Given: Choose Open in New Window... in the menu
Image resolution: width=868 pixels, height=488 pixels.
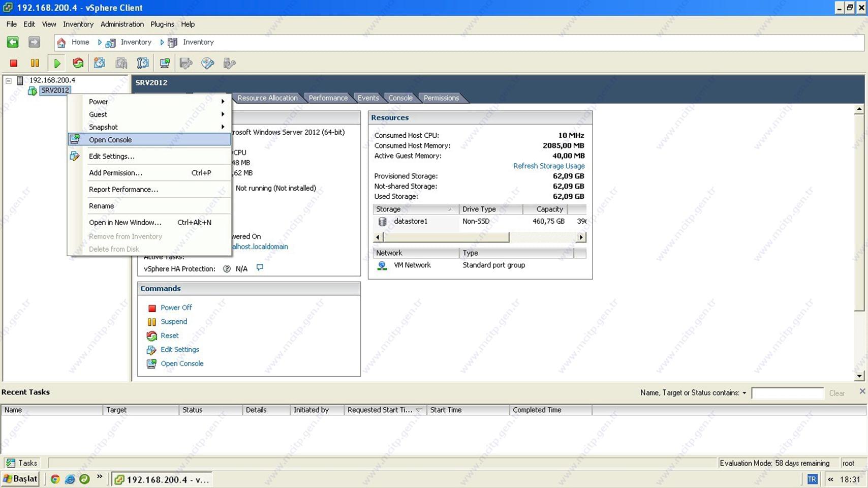Looking at the screenshot, I should tap(149, 223).
